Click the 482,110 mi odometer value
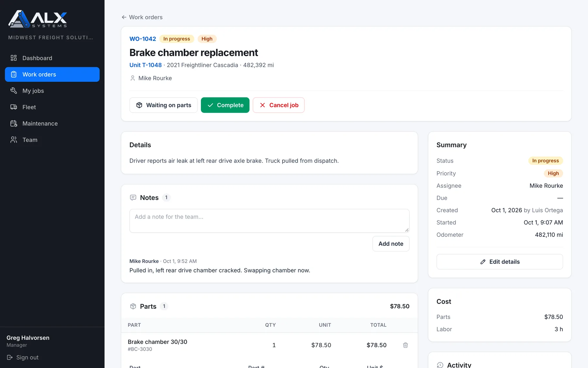The image size is (588, 368). pos(549,235)
